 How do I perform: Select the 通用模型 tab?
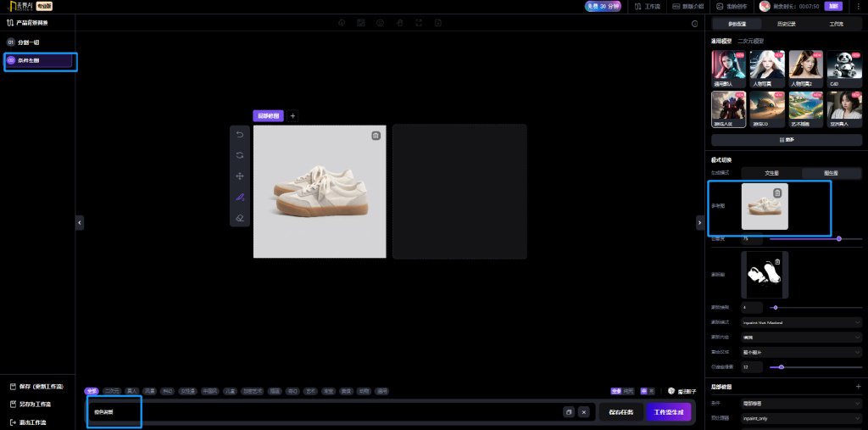coord(721,41)
